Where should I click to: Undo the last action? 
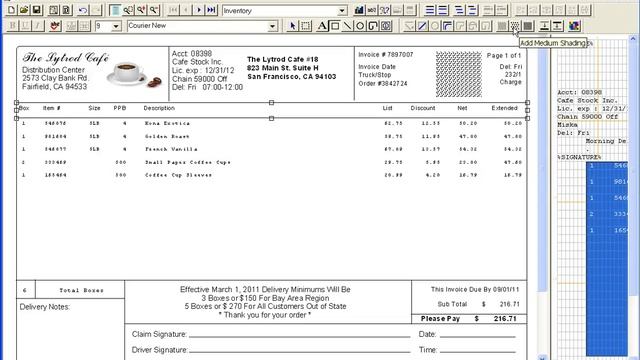pos(83,10)
